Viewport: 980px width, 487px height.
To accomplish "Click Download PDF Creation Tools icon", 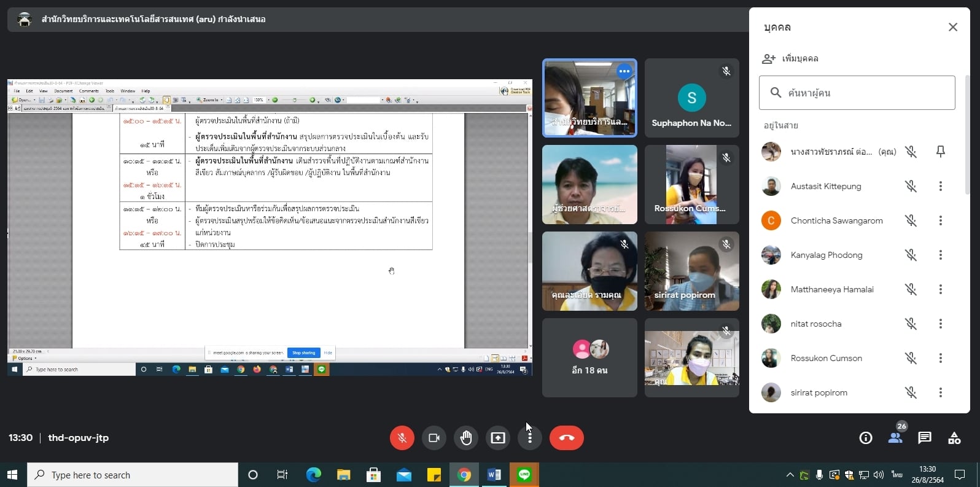I will (x=515, y=91).
